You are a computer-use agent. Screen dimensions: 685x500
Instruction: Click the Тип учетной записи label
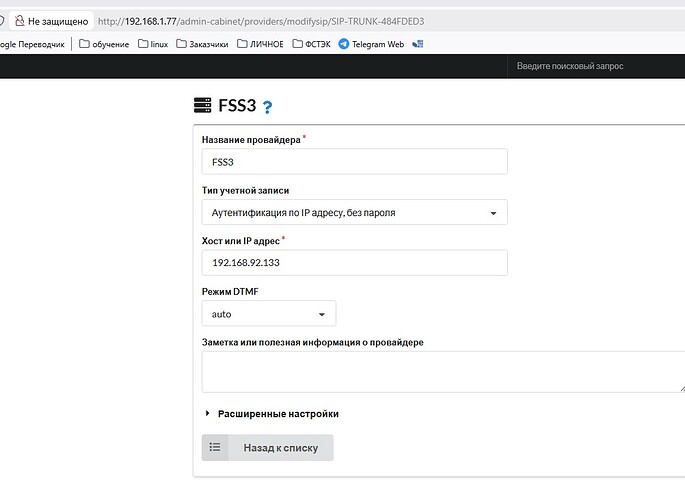(245, 191)
